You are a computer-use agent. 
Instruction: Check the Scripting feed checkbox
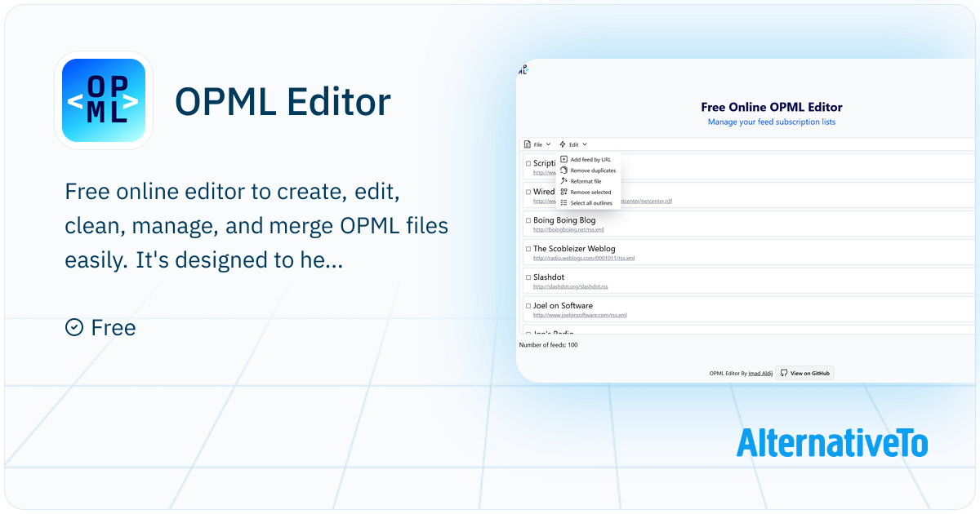click(x=528, y=163)
